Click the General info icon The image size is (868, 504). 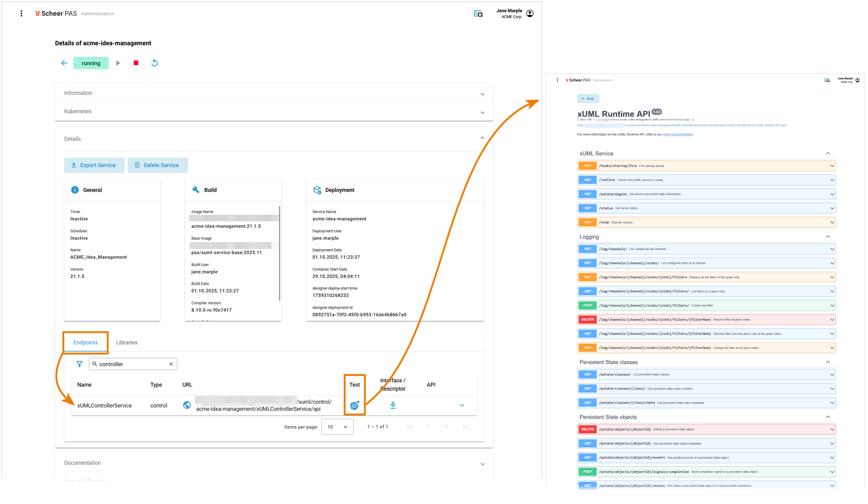pyautogui.click(x=75, y=190)
